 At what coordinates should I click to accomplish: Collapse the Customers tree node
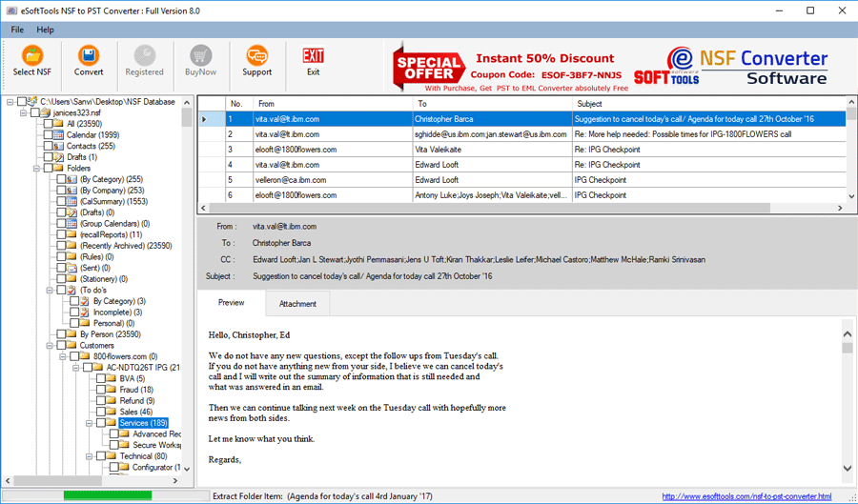coord(51,346)
